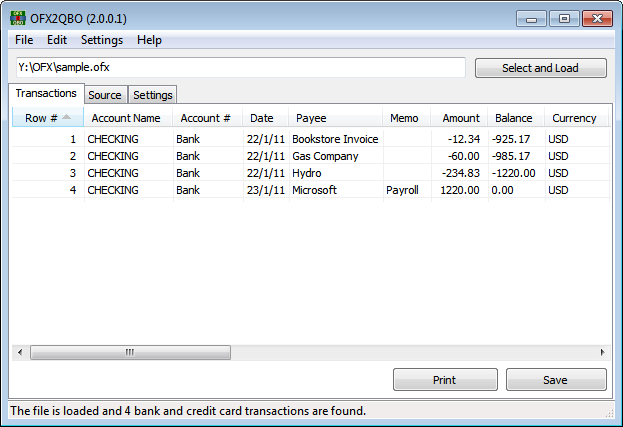
Task: Click the Date column header
Action: (x=265, y=118)
